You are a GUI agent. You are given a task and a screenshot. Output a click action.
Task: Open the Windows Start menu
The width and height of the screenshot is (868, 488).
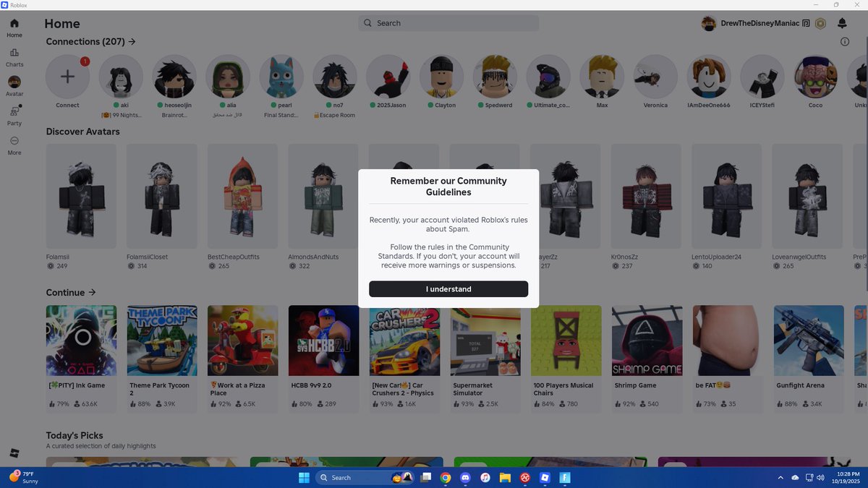(x=304, y=477)
